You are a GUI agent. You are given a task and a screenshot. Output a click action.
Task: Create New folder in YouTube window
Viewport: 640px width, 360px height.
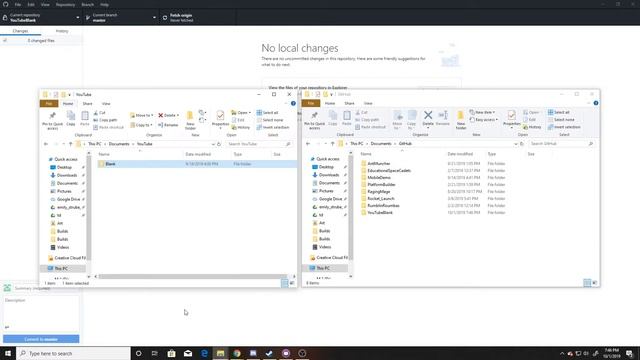[190, 120]
